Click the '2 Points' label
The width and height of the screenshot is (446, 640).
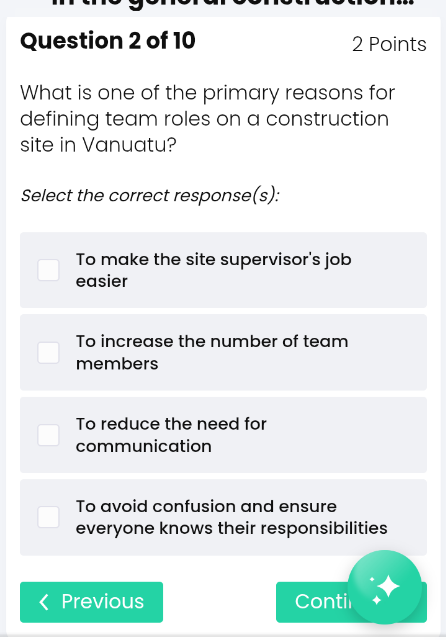(x=389, y=44)
